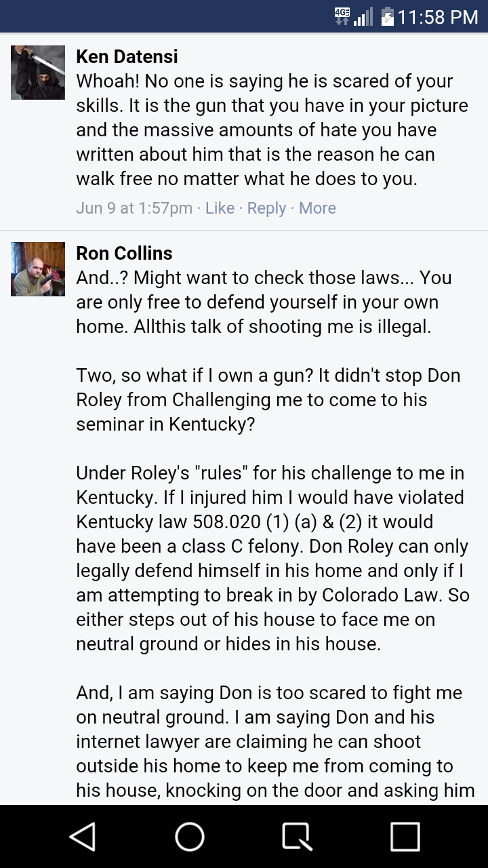Tap the Android back navigation button
This screenshot has width=488, height=868.
tap(83, 837)
